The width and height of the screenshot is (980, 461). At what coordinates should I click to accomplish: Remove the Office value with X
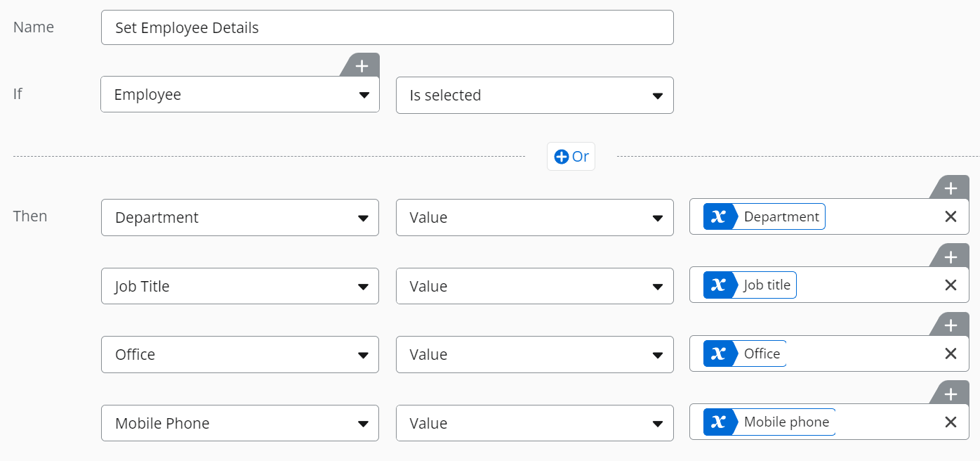tap(951, 353)
